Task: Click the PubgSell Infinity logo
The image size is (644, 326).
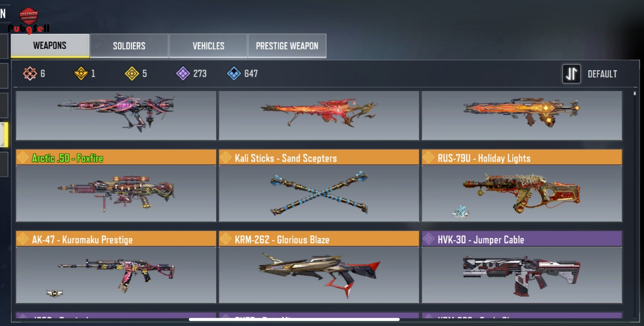Action: (29, 20)
